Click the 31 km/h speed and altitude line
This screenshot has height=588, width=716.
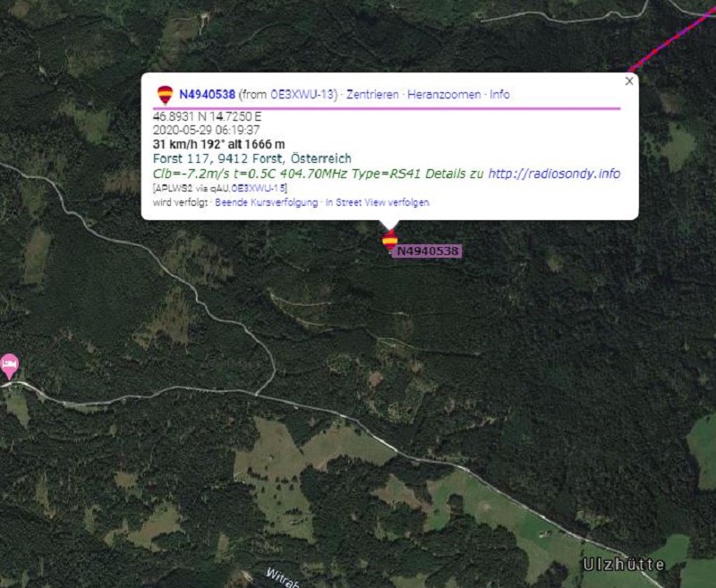(218, 144)
